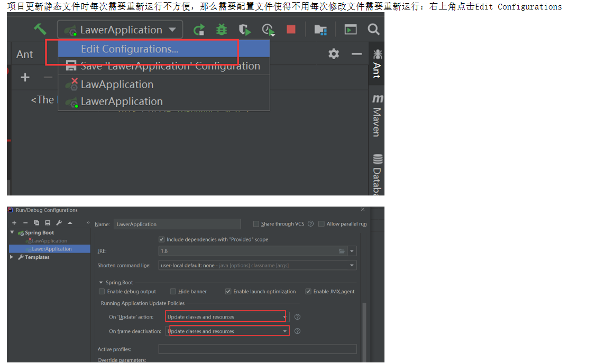The image size is (596, 364).
Task: Click the Search Everywhere magnifier icon
Action: tap(374, 30)
